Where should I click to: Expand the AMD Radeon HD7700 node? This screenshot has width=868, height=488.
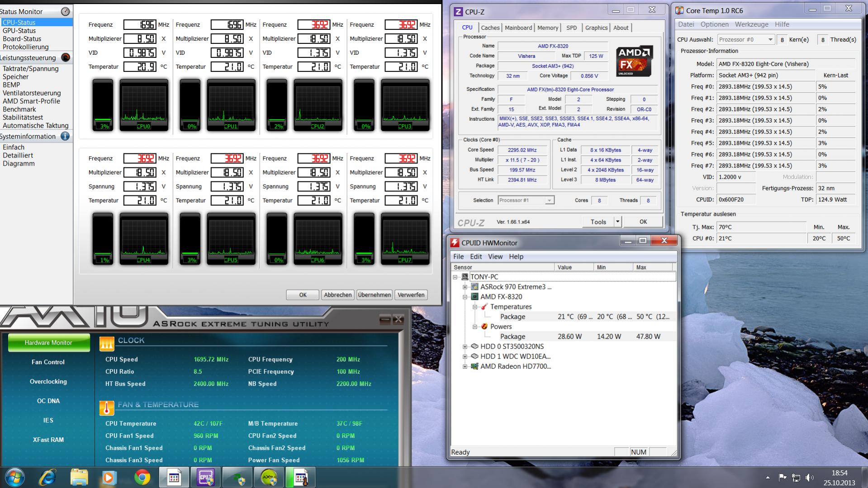tap(465, 366)
